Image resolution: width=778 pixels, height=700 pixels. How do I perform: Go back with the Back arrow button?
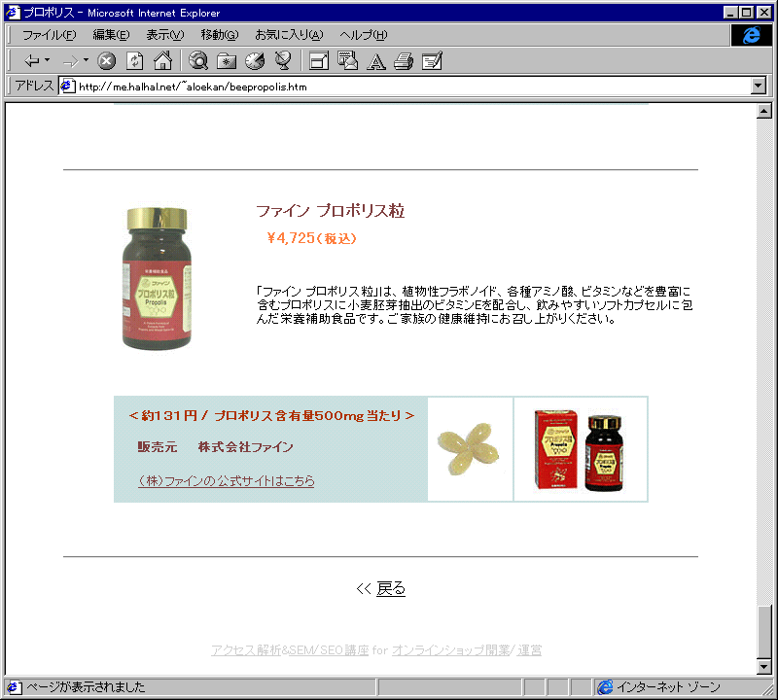click(32, 61)
